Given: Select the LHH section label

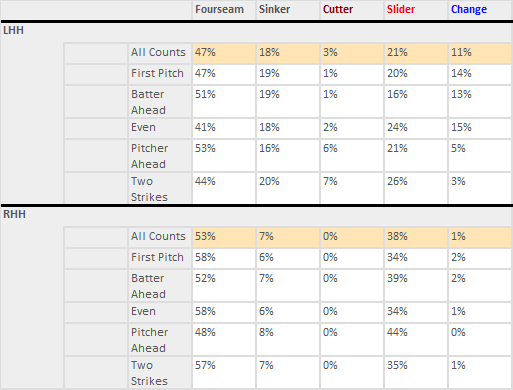Looking at the screenshot, I should [x=13, y=30].
